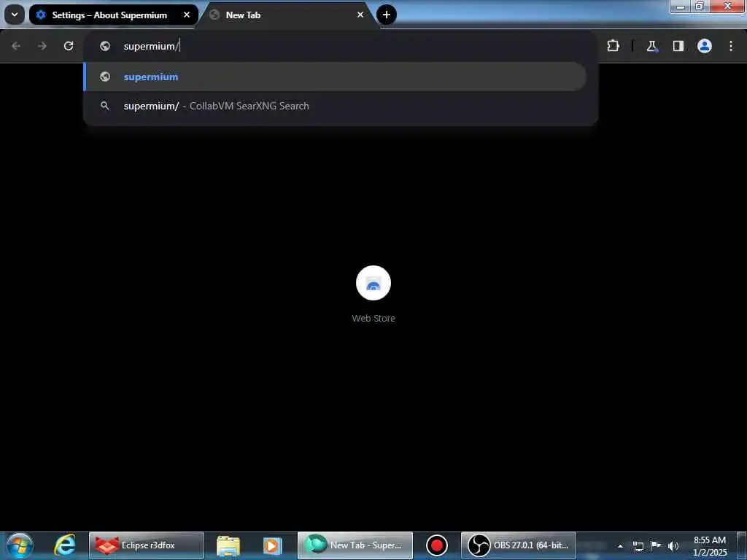Viewport: 747px width, 560px height.
Task: Click the globe icon in address bar
Action: (x=105, y=46)
